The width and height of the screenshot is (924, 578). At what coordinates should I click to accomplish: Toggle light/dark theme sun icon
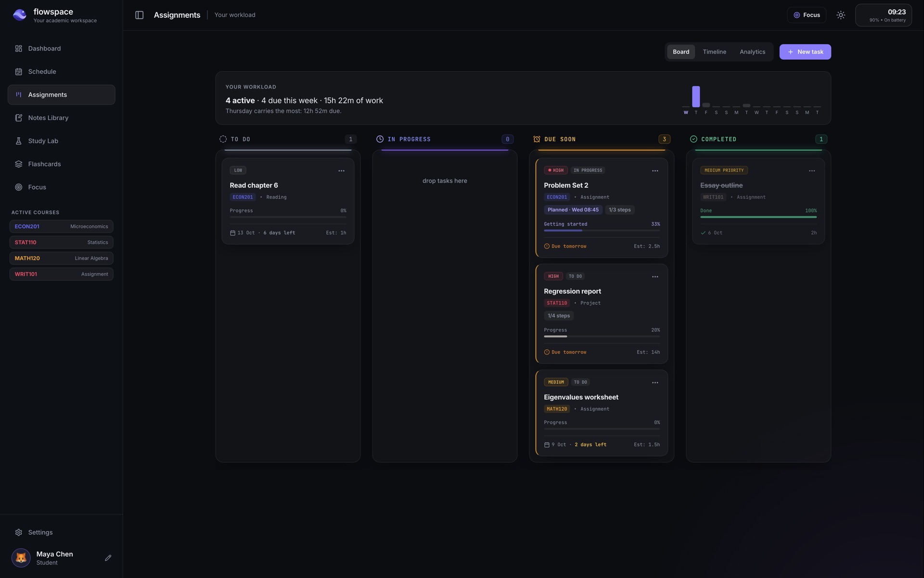841,15
